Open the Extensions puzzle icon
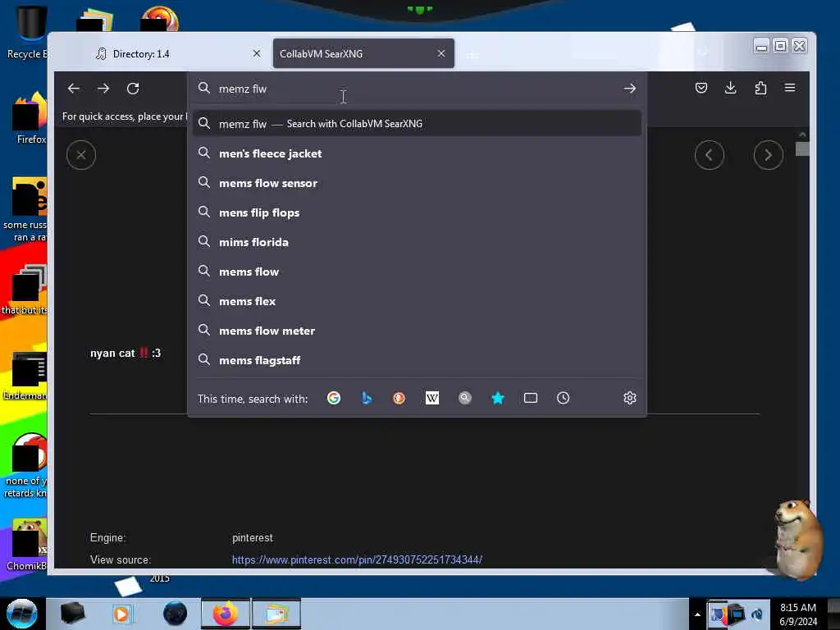 point(760,88)
